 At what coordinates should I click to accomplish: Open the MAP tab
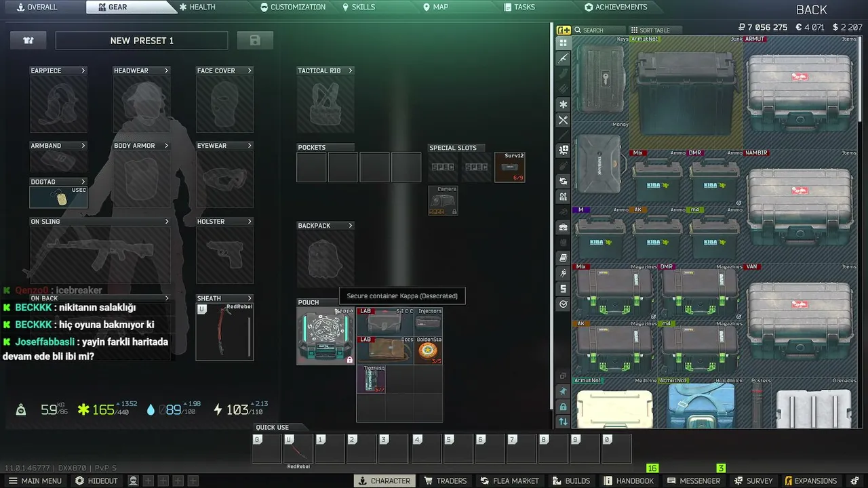coord(435,7)
